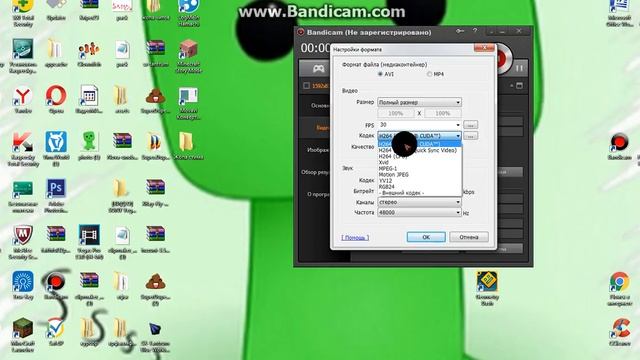The image size is (640, 360).
Task: Open the About section in Bandicam sidebar
Action: coord(318,194)
